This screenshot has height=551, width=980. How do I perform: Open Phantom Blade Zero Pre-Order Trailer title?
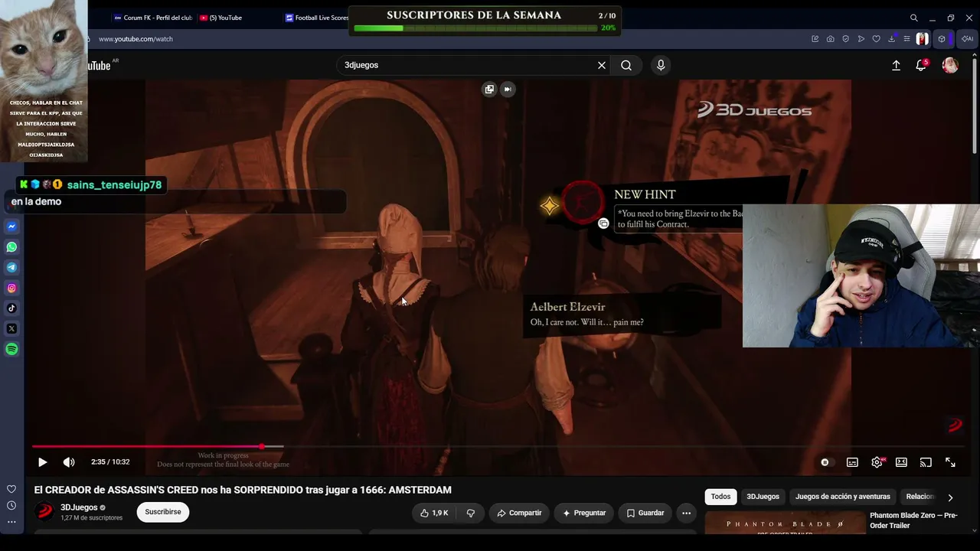[913, 520]
